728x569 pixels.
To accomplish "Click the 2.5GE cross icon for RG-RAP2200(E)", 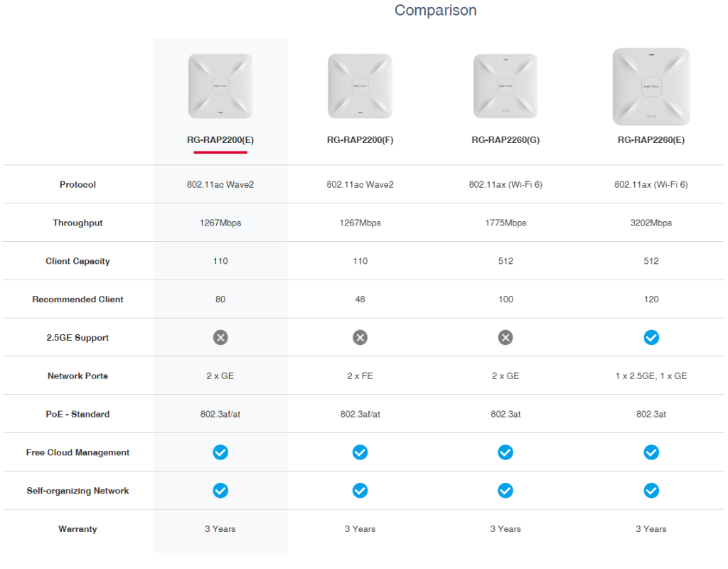I will click(220, 338).
